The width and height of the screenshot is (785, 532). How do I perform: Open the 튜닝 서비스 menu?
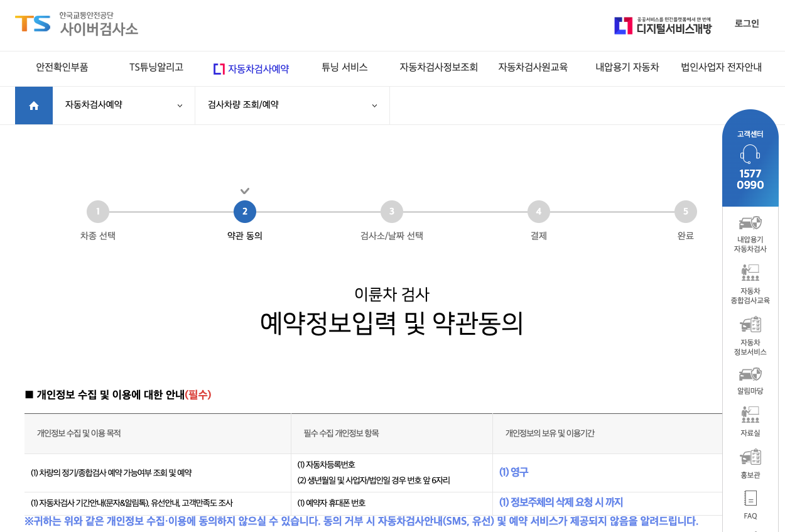pyautogui.click(x=345, y=67)
